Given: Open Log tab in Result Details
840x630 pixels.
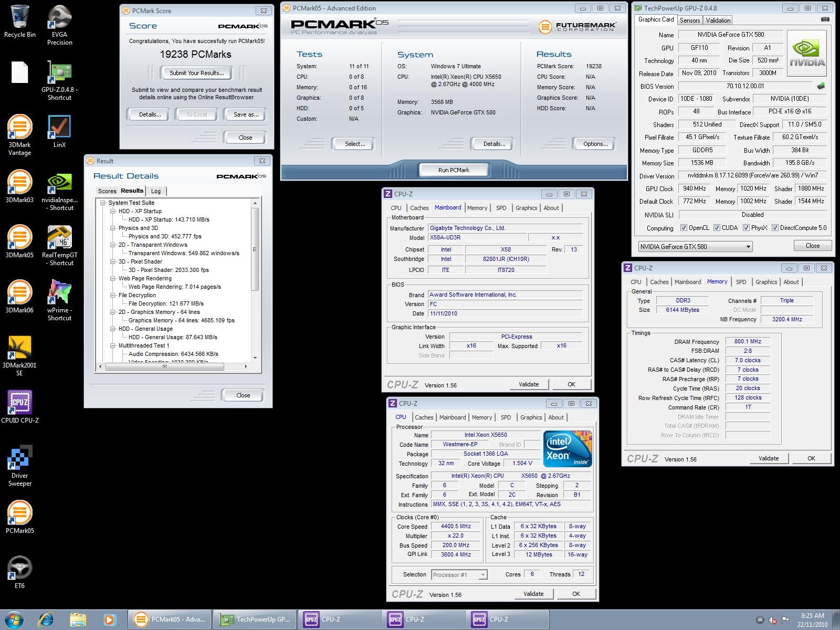Looking at the screenshot, I should coord(156,191).
